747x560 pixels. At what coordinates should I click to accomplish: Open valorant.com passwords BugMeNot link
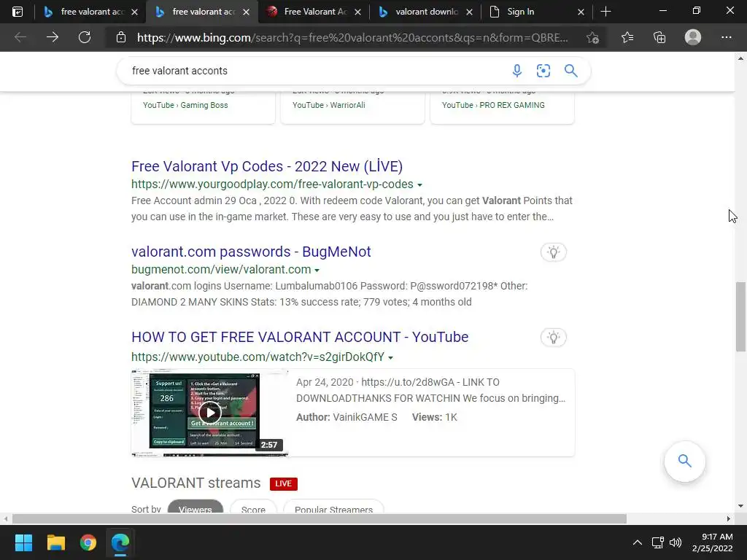click(x=251, y=252)
